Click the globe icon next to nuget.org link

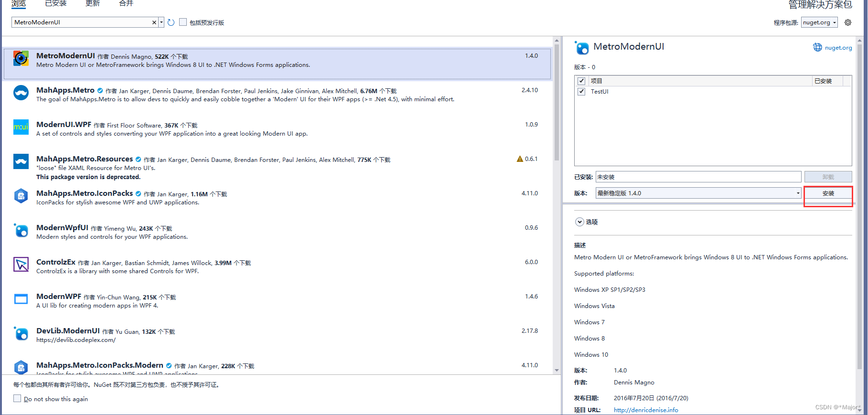tap(817, 47)
